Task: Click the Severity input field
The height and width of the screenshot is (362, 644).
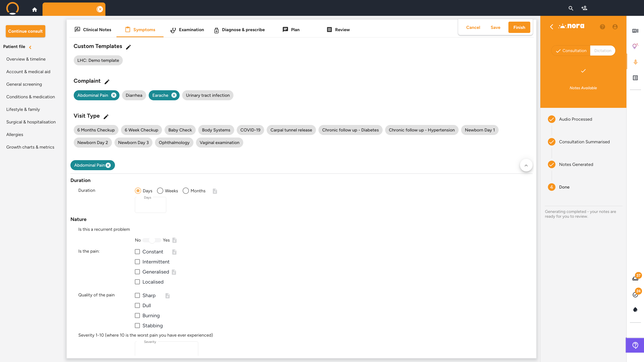Action: point(166,349)
